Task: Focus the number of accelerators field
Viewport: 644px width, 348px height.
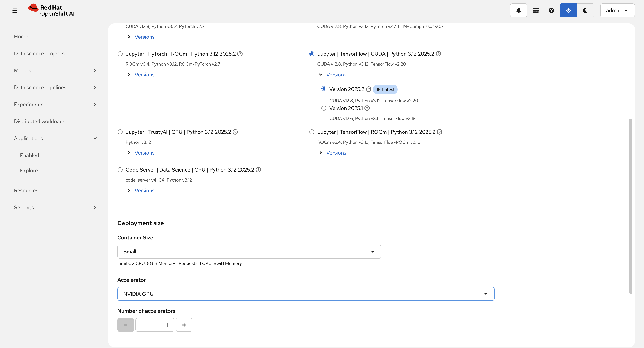Action: point(155,325)
